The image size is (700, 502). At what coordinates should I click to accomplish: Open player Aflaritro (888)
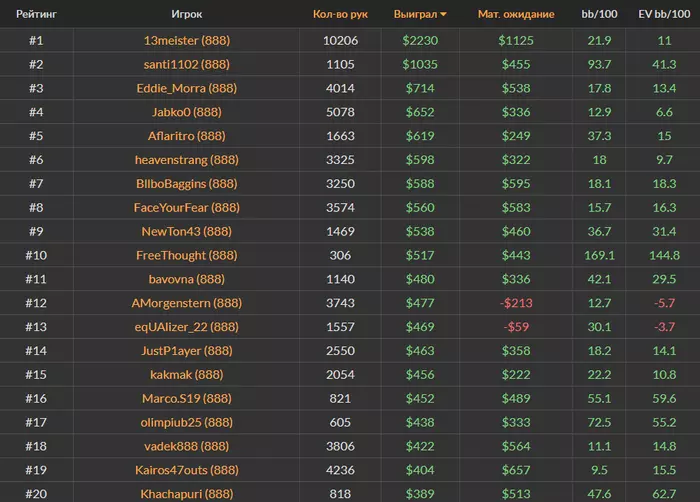pyautogui.click(x=187, y=136)
